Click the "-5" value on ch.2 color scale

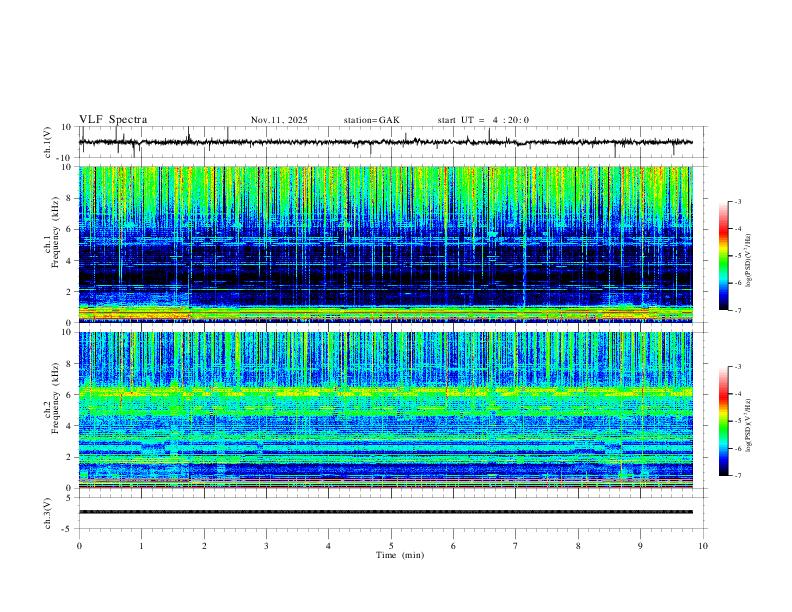pyautogui.click(x=737, y=421)
